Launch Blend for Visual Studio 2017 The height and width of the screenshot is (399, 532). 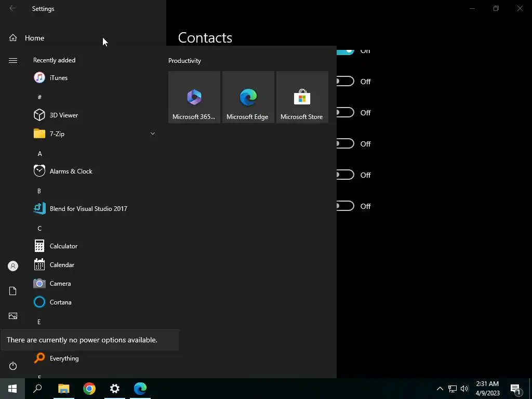click(95, 209)
